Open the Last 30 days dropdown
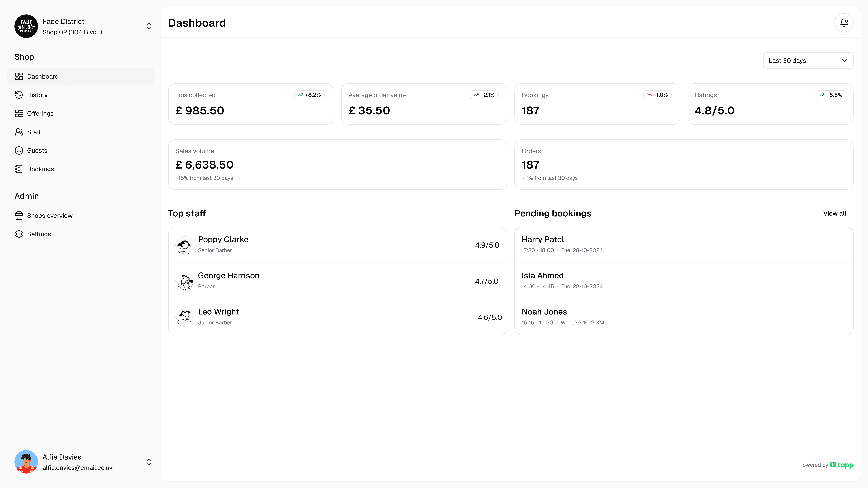Viewport: 868px width, 488px height. pos(808,61)
